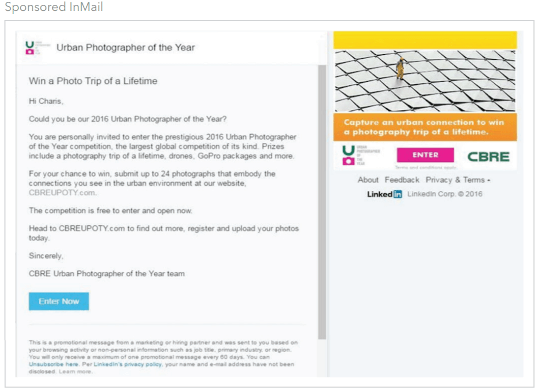Viewport: 543px width, 392px height.
Task: Open the About footer link
Action: click(368, 179)
